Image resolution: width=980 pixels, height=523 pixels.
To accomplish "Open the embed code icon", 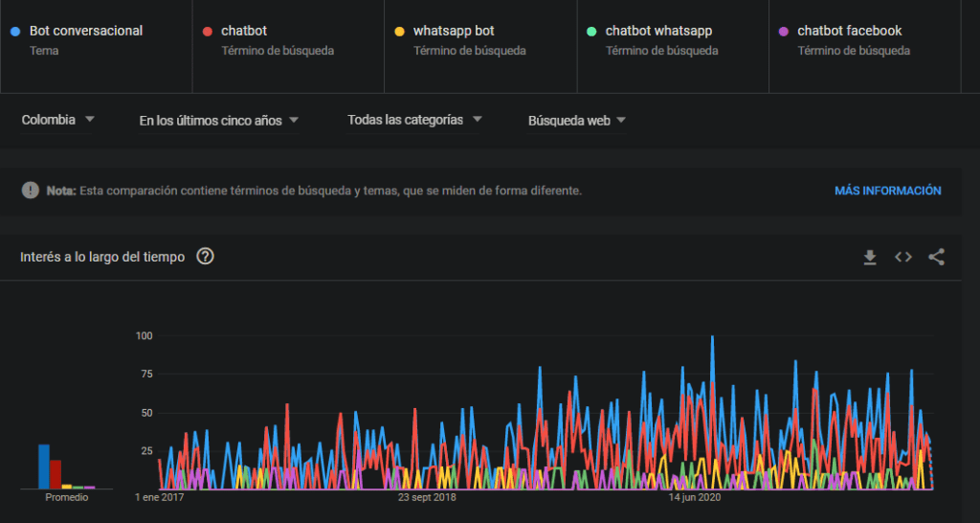I will pos(903,257).
